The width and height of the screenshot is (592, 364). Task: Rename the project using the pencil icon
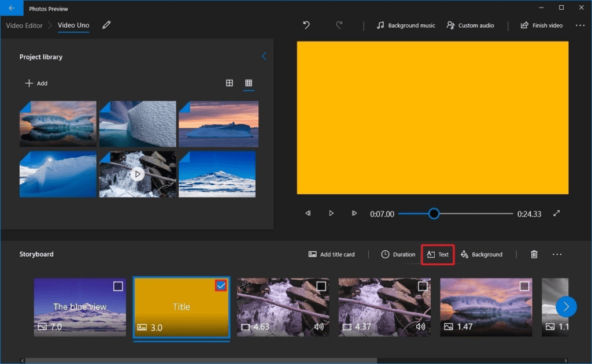click(x=105, y=25)
